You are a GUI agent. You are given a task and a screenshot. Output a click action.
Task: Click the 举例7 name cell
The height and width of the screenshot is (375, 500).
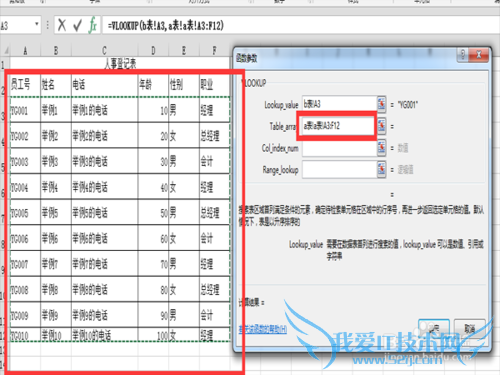tap(56, 264)
